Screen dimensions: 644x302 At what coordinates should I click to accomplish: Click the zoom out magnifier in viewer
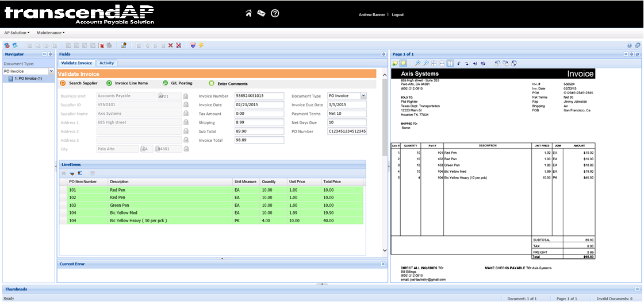425,63
